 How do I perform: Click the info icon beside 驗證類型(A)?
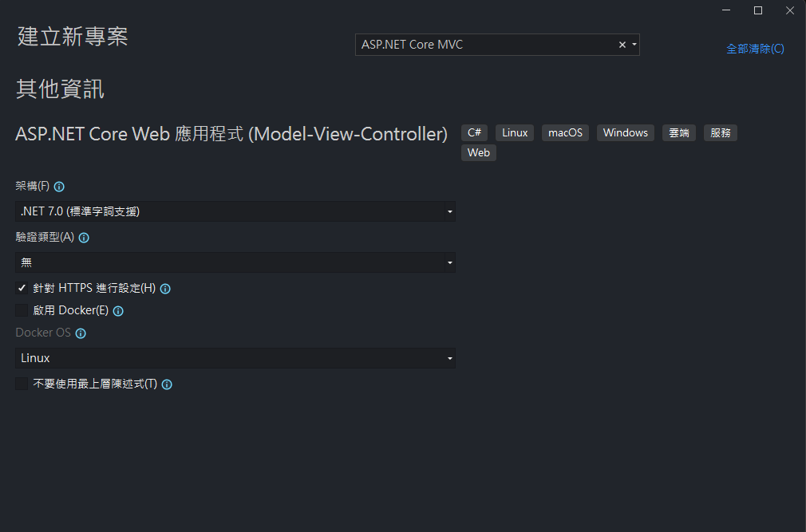(x=84, y=238)
